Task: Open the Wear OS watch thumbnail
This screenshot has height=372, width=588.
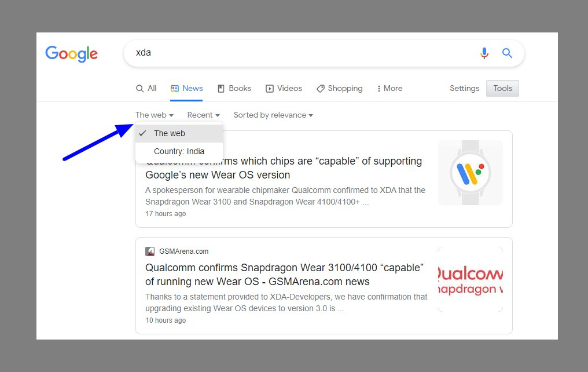Action: [x=471, y=173]
